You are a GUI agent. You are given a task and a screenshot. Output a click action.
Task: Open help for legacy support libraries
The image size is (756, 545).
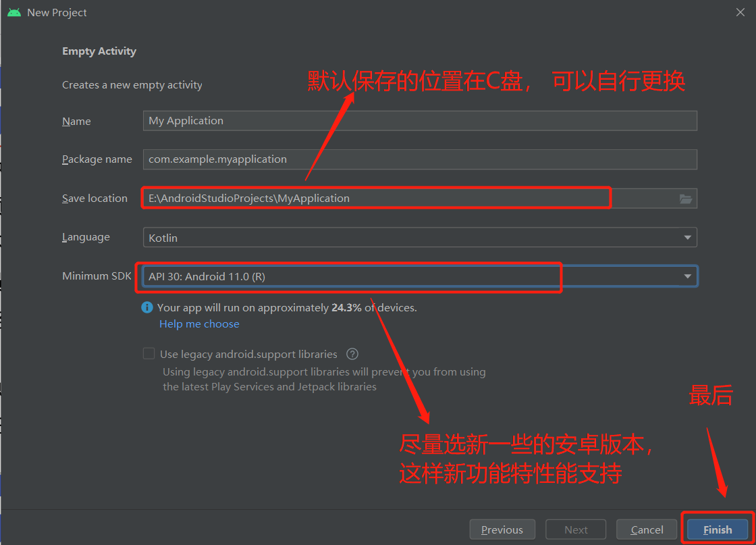(x=352, y=354)
